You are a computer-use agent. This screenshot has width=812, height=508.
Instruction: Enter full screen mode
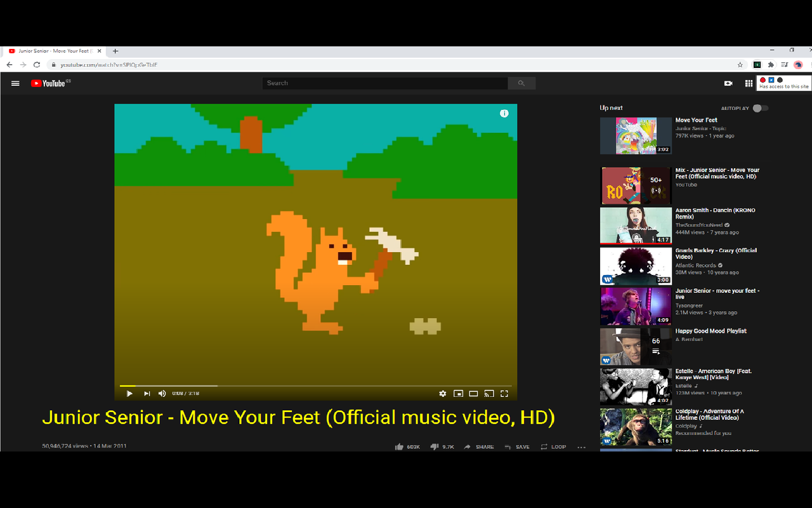tap(504, 394)
